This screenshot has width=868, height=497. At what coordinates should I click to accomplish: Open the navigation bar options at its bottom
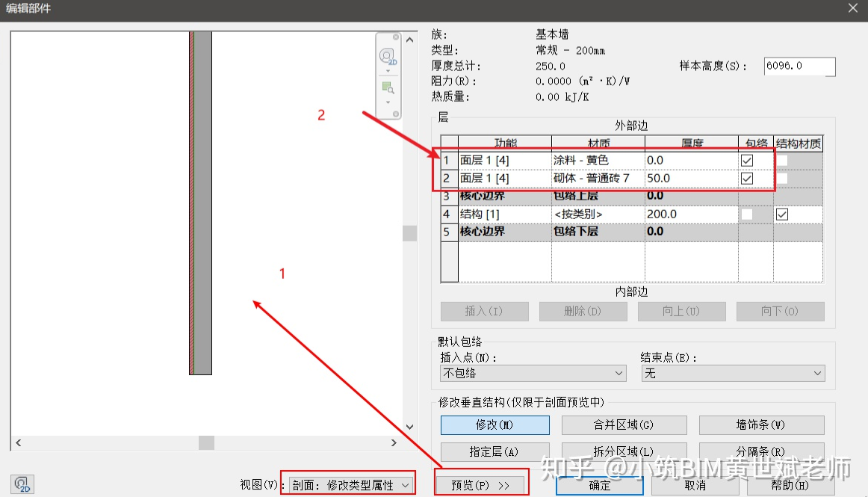point(396,114)
